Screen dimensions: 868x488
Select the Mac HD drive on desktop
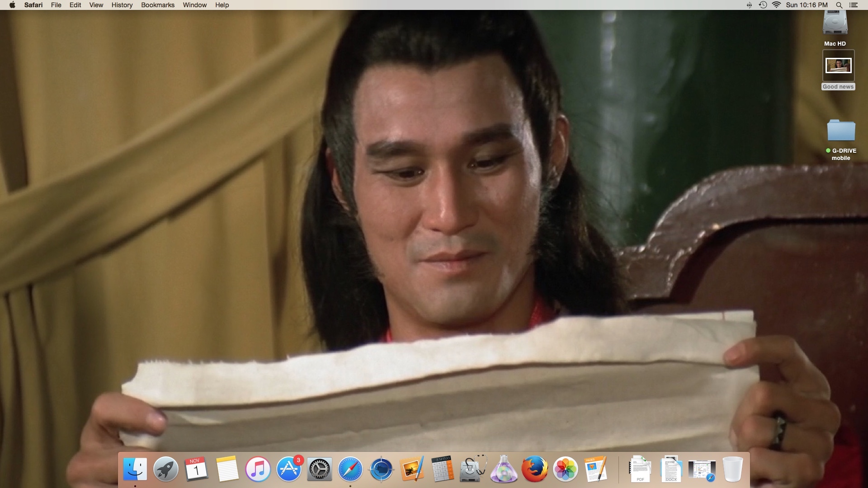(835, 23)
